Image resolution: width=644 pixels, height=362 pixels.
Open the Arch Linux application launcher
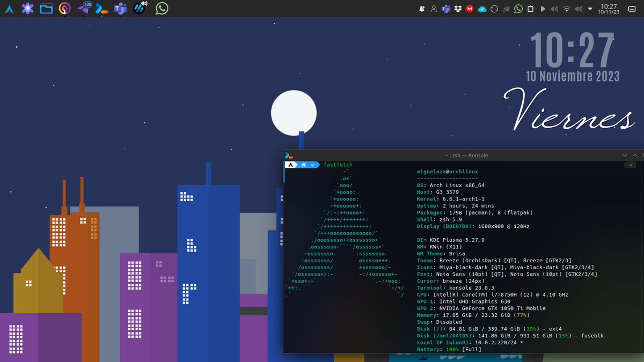[9, 9]
